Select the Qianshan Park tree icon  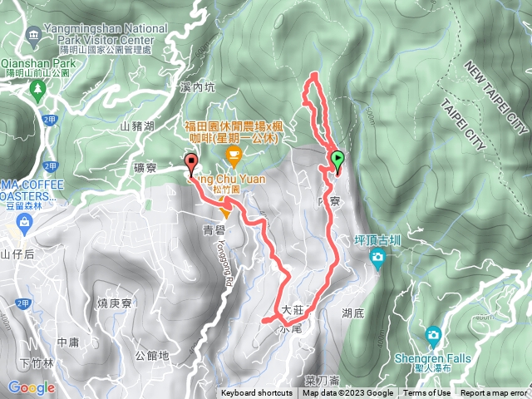(x=37, y=91)
